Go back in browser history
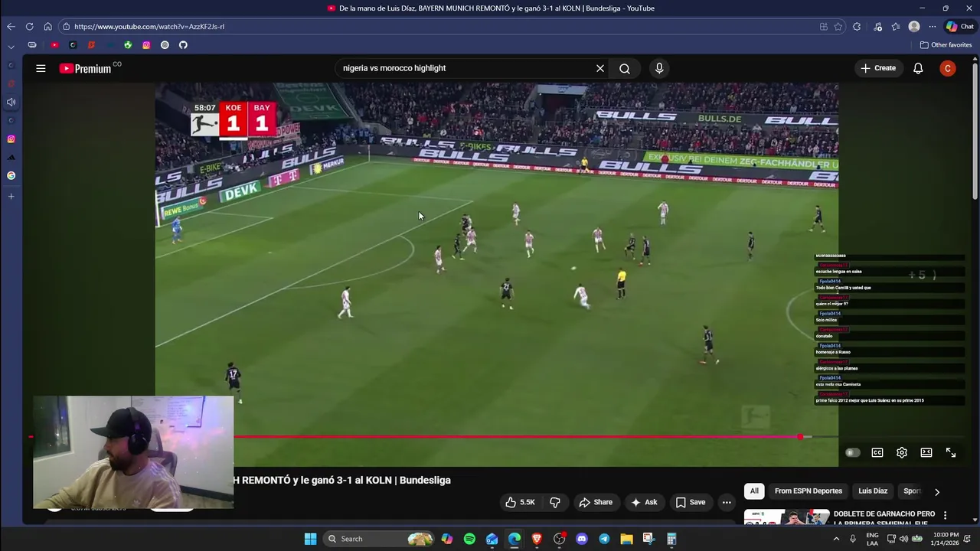The image size is (980, 551). tap(11, 26)
